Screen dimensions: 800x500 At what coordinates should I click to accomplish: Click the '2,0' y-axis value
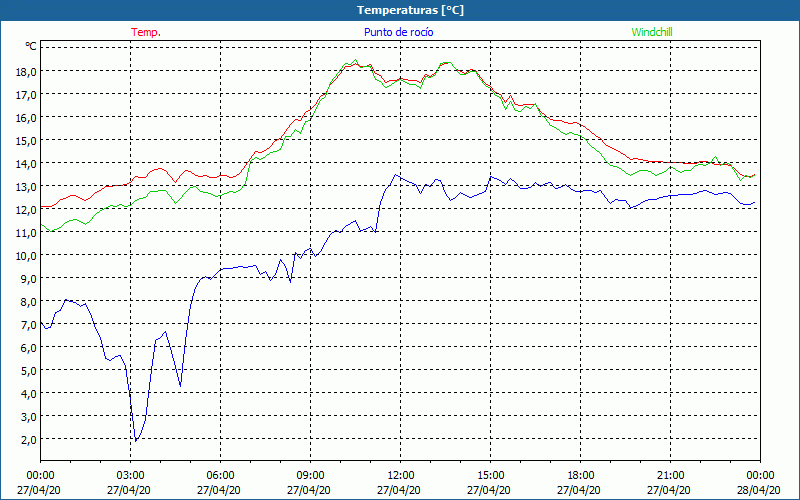(x=28, y=439)
